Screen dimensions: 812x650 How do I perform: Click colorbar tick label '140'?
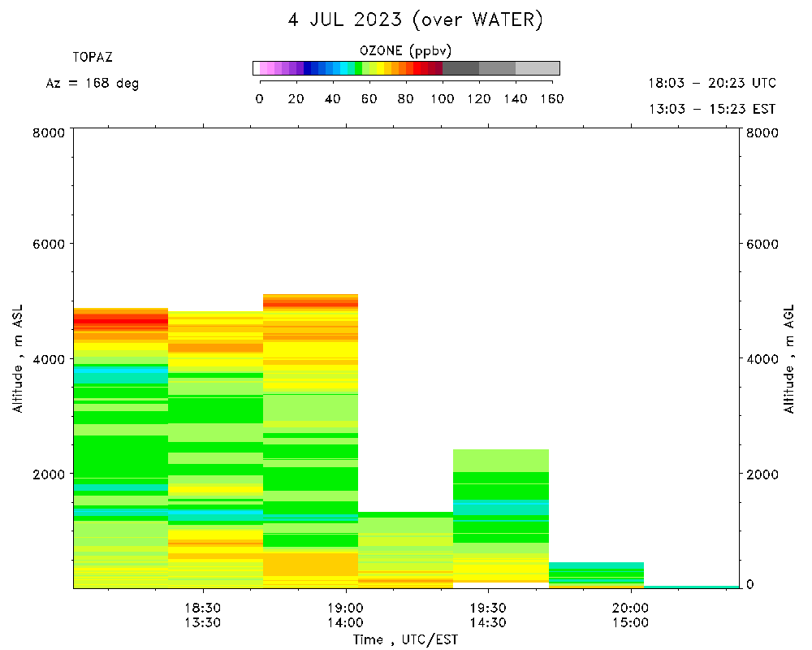[x=516, y=99]
